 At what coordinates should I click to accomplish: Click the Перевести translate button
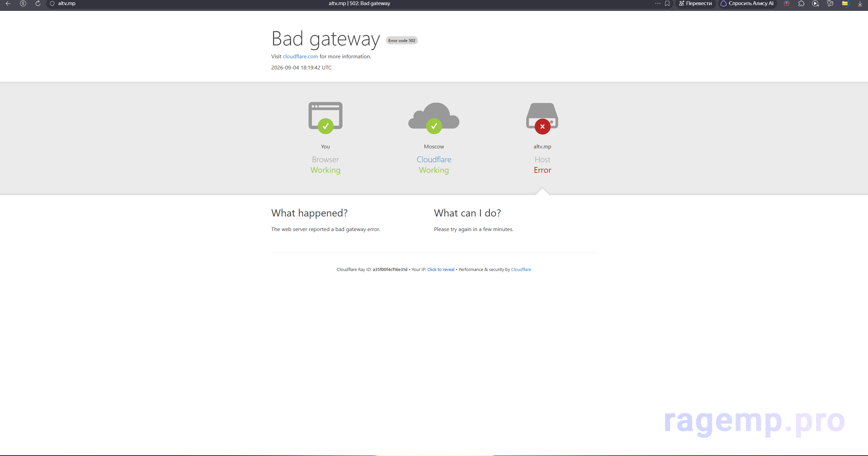click(x=695, y=3)
